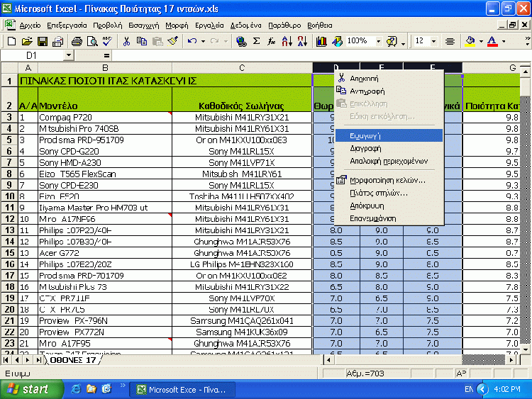Create a new workbook with the New icon
532x399 pixels.
tap(11, 41)
